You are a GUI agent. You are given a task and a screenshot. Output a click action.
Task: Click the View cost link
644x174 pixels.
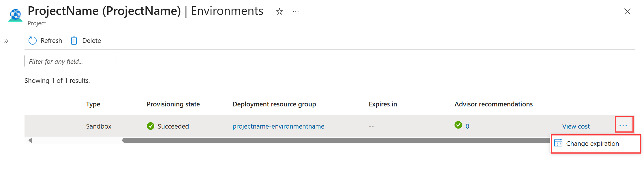coord(576,126)
